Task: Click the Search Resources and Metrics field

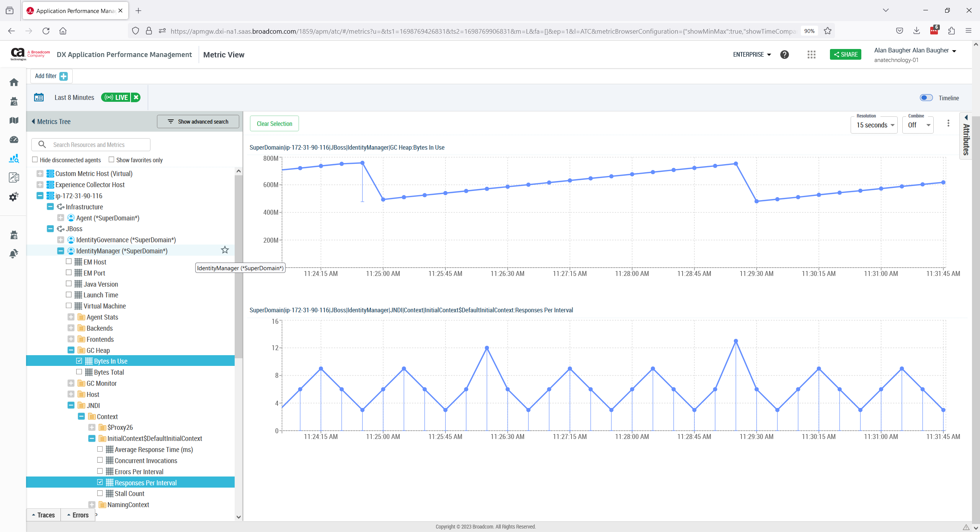Action: click(96, 145)
